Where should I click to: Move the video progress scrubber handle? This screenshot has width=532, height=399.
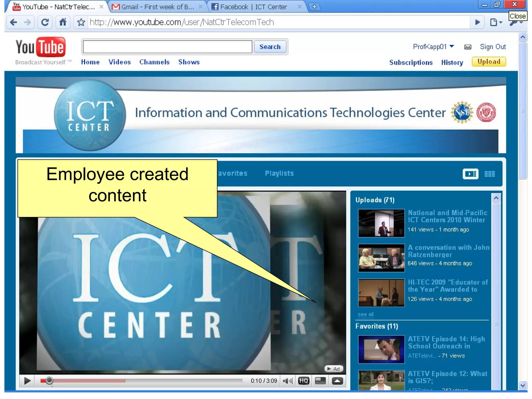[49, 381]
